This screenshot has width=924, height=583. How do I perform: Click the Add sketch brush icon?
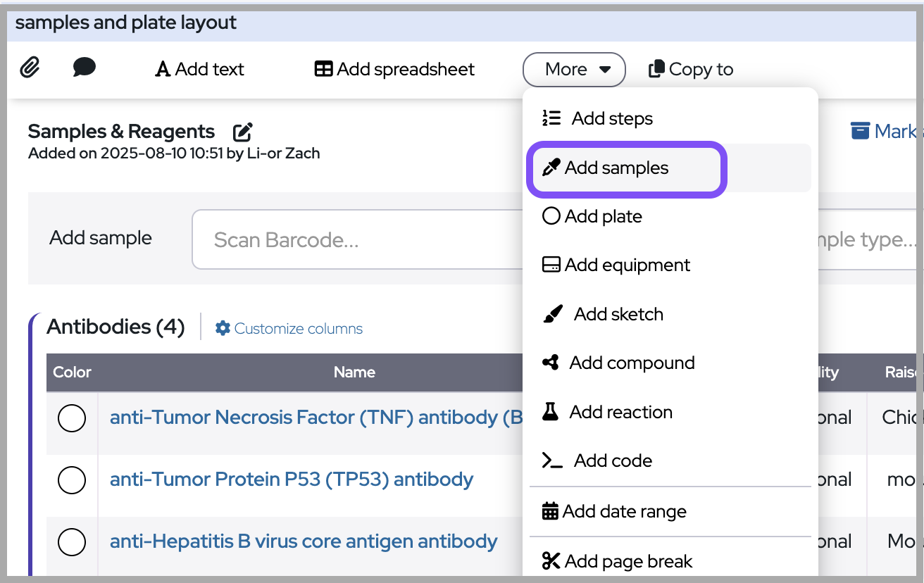(553, 314)
